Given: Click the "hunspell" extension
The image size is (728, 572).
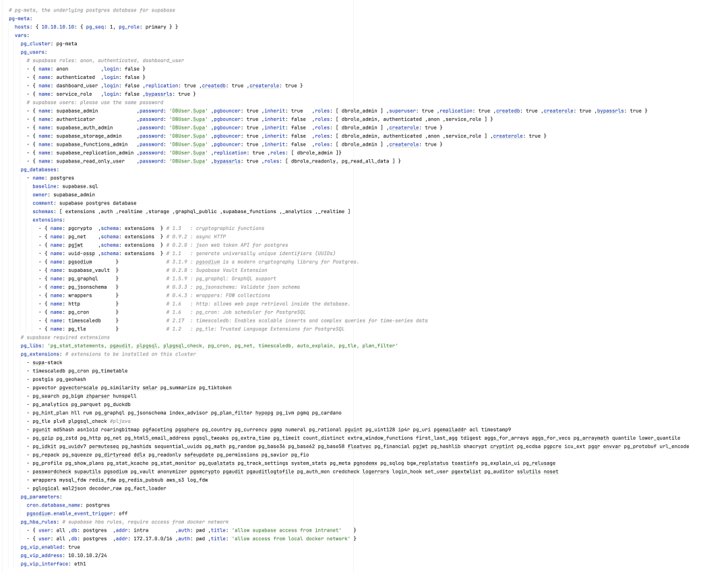Looking at the screenshot, I should pos(125,397).
